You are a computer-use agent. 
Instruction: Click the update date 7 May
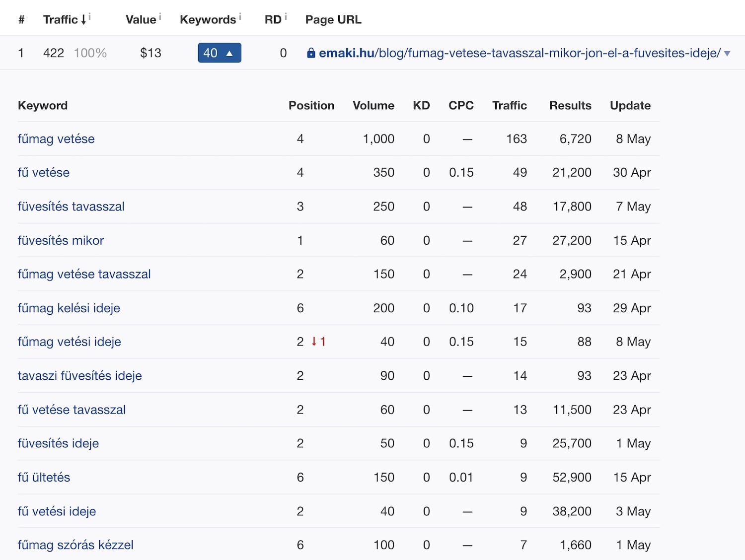[x=633, y=207]
